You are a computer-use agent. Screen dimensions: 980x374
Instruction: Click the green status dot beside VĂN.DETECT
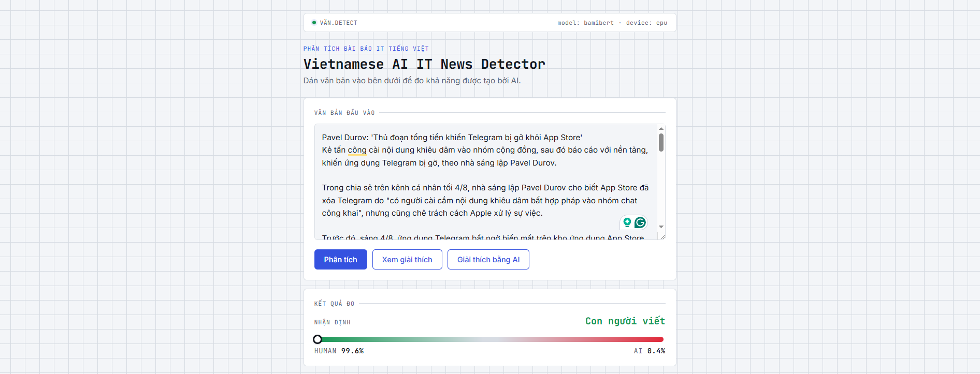pos(314,23)
